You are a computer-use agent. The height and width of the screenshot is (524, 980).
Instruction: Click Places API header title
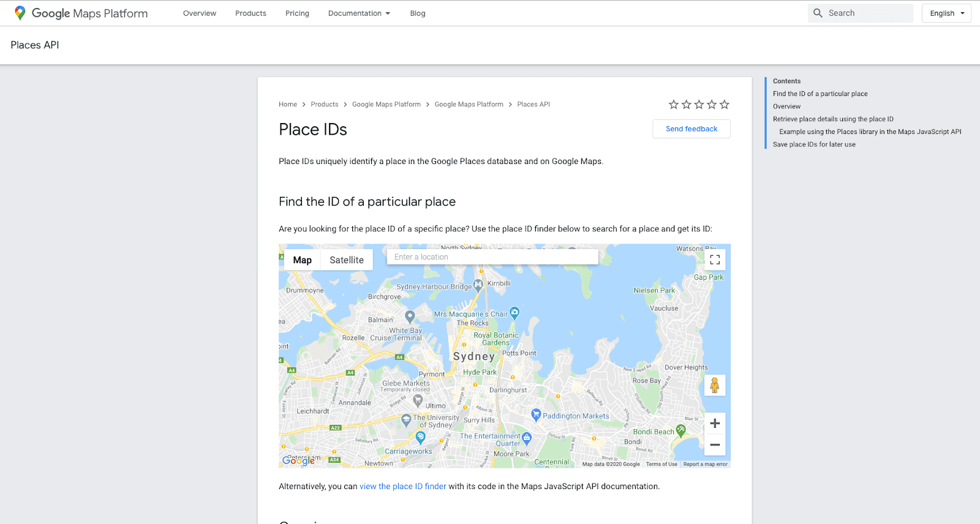click(x=35, y=45)
